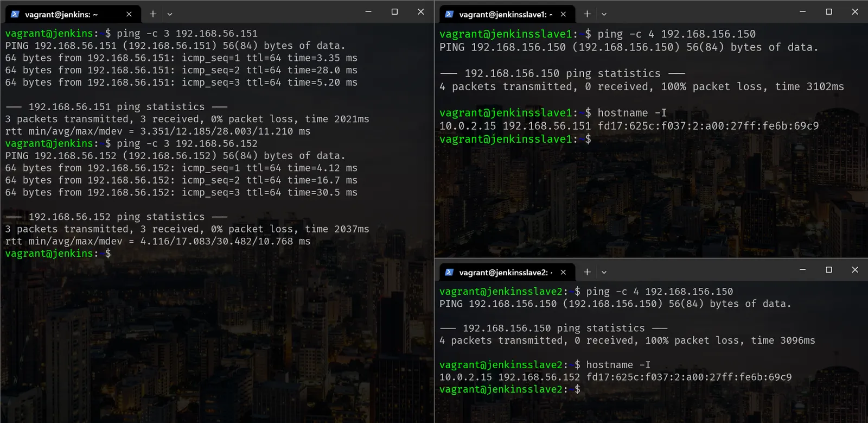Maximize the jenkins terminal window
The width and height of the screenshot is (868, 423).
pyautogui.click(x=394, y=11)
